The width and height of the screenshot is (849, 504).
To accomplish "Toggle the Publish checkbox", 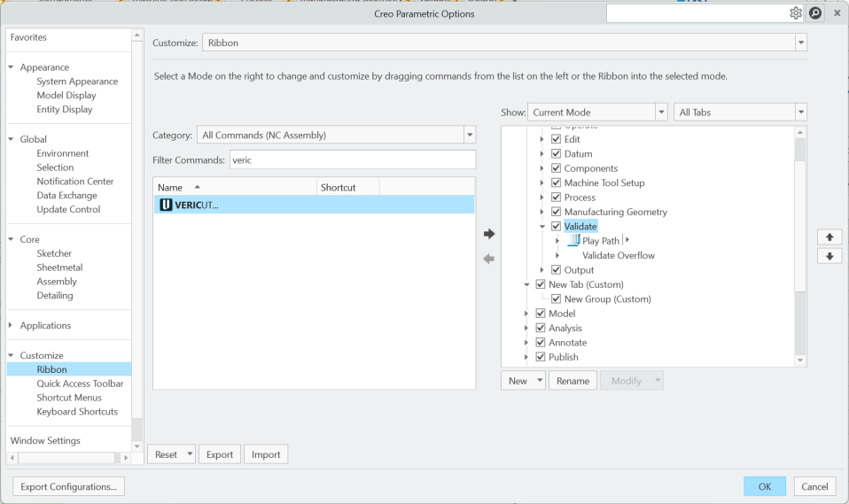I will click(541, 357).
